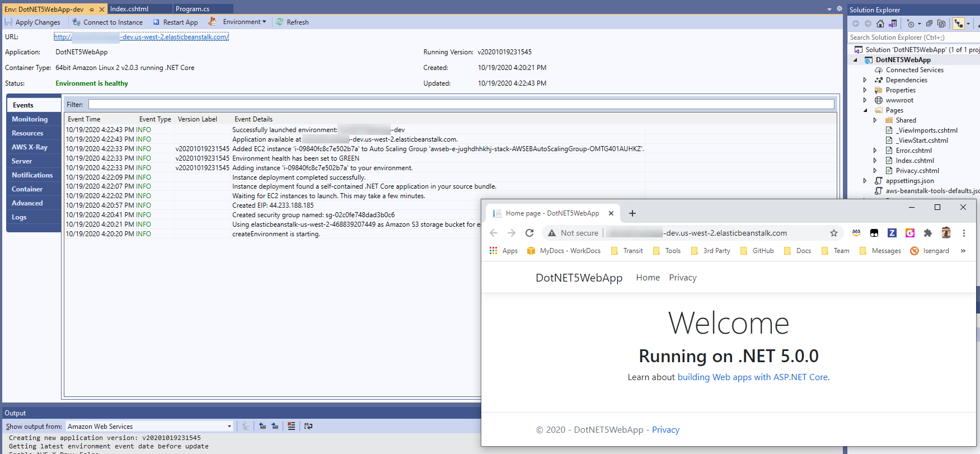This screenshot has width=980, height=454.
Task: Expand the Shared folder
Action: pyautogui.click(x=875, y=120)
